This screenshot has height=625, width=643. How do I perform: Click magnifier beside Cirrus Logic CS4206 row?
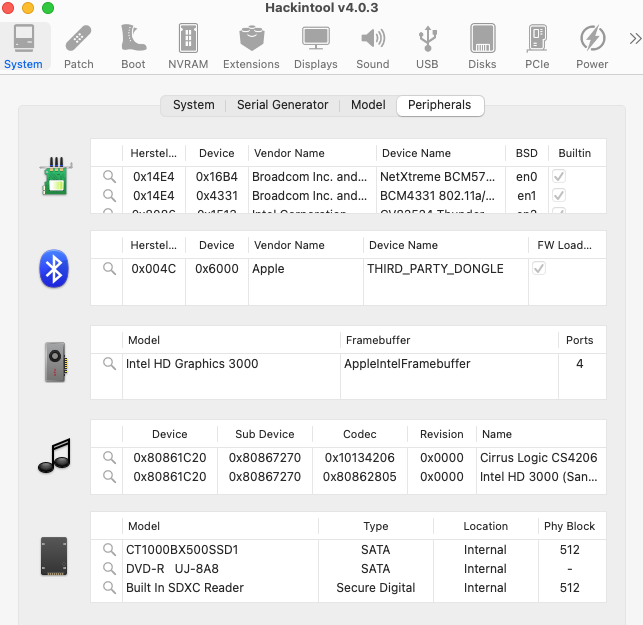tap(109, 457)
